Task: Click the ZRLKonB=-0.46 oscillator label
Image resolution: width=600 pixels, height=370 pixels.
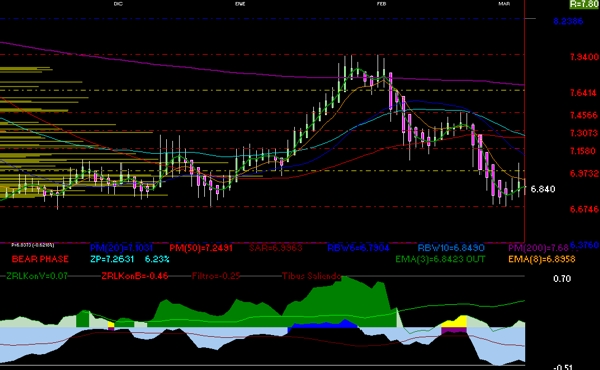Action: pos(135,276)
